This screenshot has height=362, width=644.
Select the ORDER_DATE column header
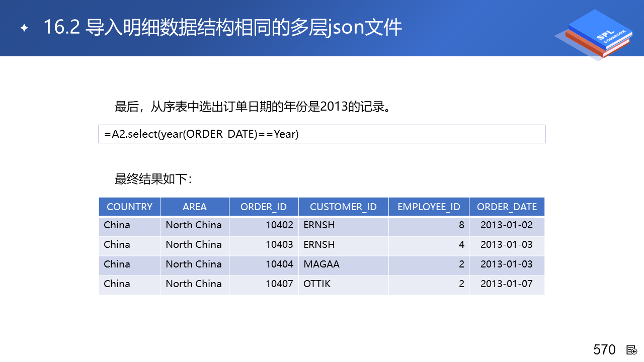point(507,207)
